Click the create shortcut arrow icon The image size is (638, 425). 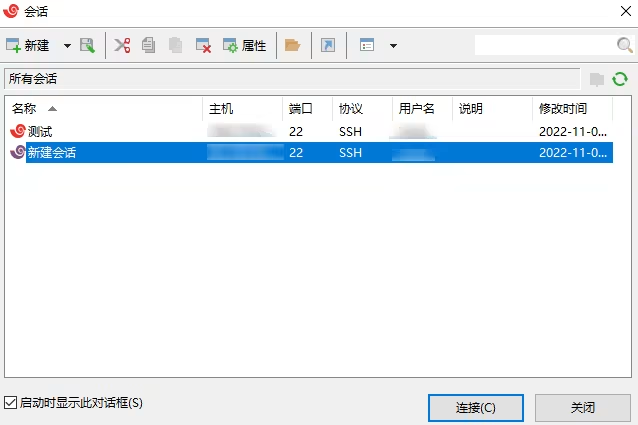pos(328,45)
